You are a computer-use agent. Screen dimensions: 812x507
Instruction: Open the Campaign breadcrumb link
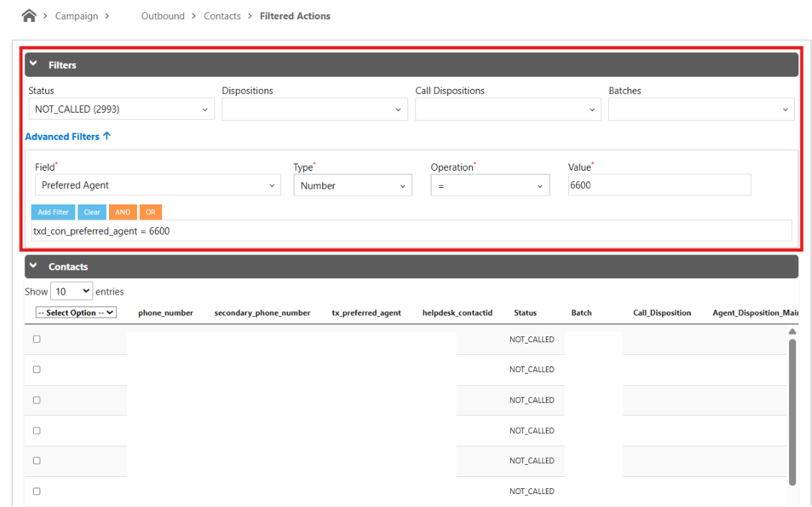click(x=76, y=16)
